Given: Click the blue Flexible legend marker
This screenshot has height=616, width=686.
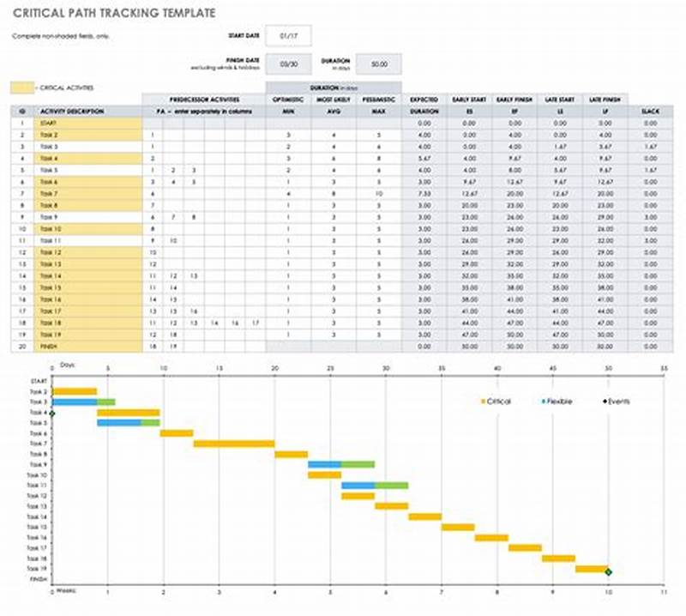Looking at the screenshot, I should pos(544,400).
